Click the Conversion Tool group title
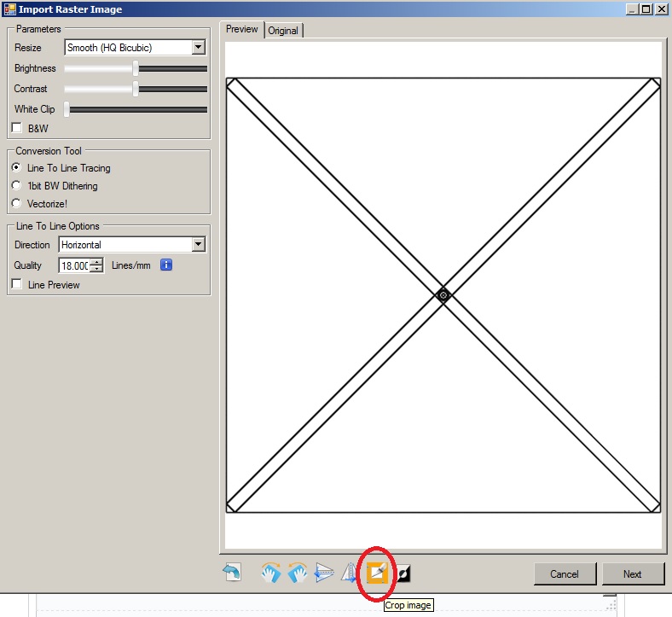The image size is (672, 617). coord(49,151)
